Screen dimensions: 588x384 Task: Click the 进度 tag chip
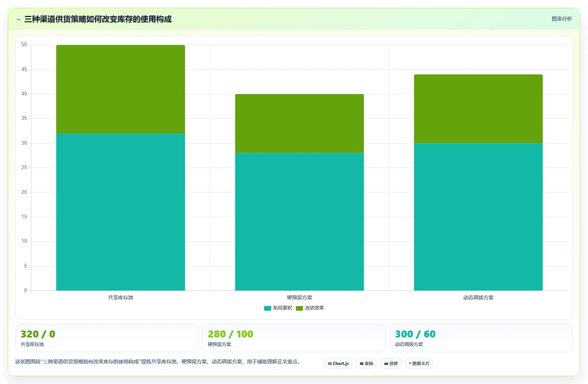[x=391, y=363]
